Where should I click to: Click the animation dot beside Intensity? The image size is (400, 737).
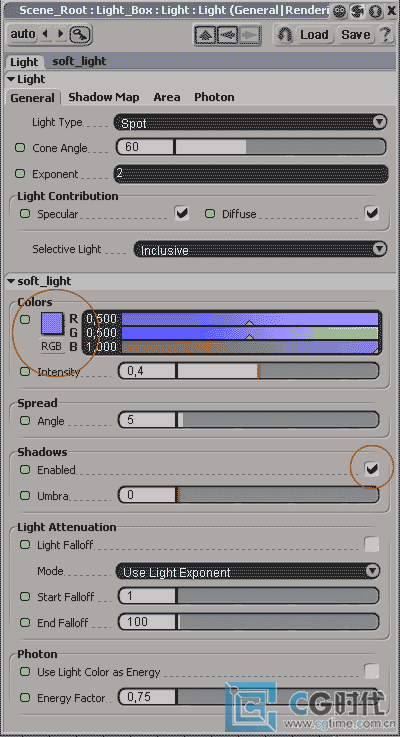pos(25,371)
